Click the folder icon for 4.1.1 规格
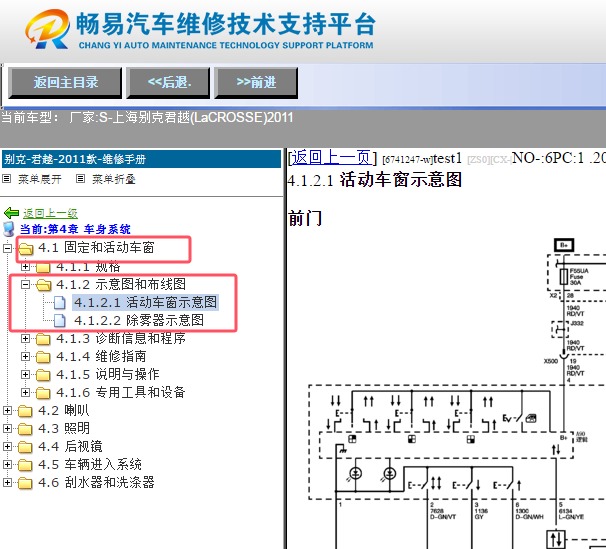606x549 pixels. (x=43, y=267)
